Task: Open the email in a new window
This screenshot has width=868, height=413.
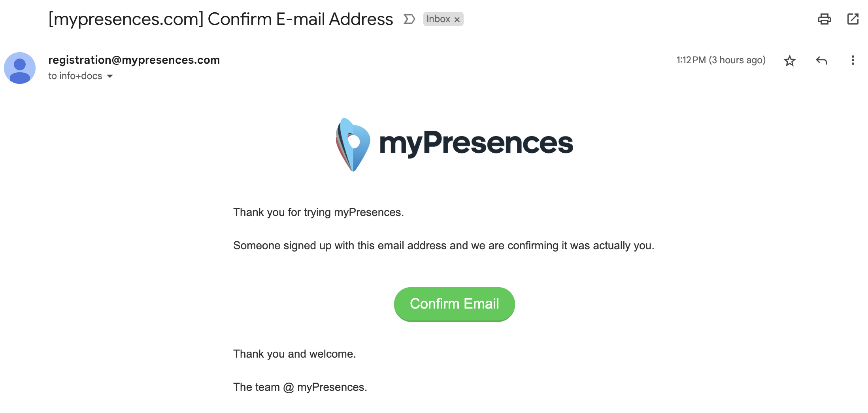Action: 853,19
